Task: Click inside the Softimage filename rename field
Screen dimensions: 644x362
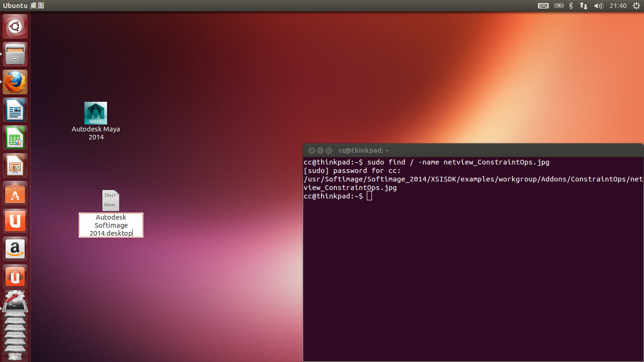Action: point(111,225)
